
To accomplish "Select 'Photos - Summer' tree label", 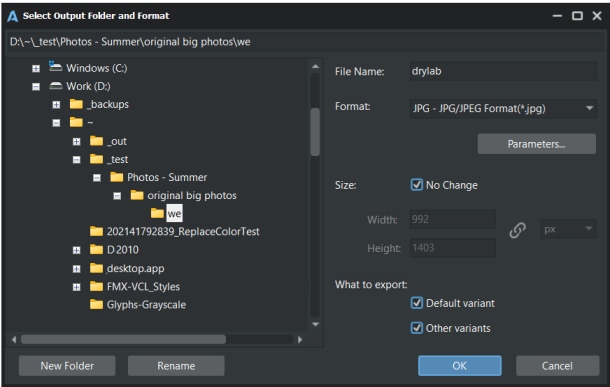I will pyautogui.click(x=167, y=177).
